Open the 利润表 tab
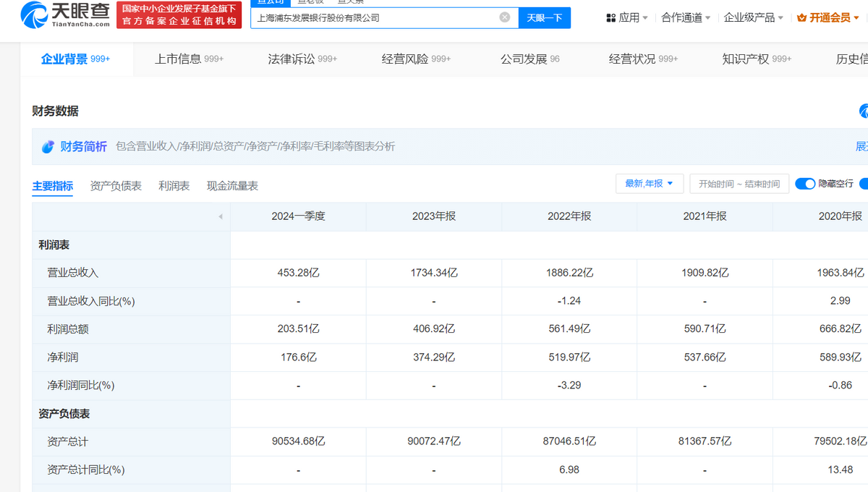The image size is (868, 492). pyautogui.click(x=174, y=186)
